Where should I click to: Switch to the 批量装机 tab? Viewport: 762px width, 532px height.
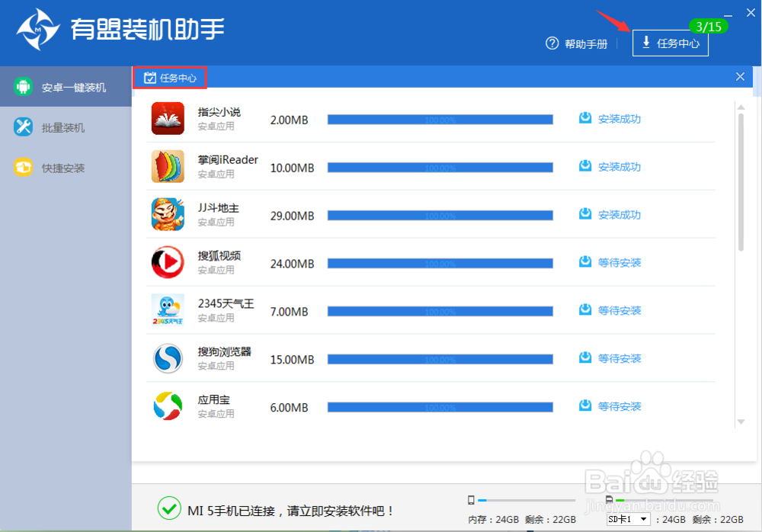66,127
